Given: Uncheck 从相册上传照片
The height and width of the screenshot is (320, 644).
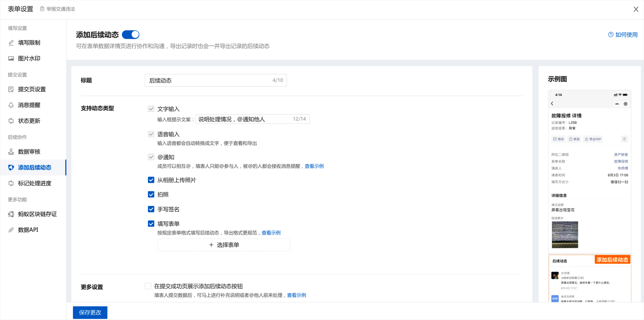Looking at the screenshot, I should click(151, 180).
